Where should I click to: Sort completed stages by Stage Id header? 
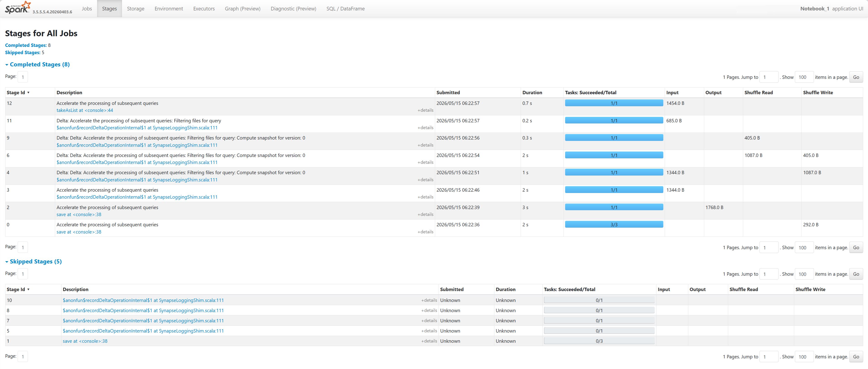18,93
